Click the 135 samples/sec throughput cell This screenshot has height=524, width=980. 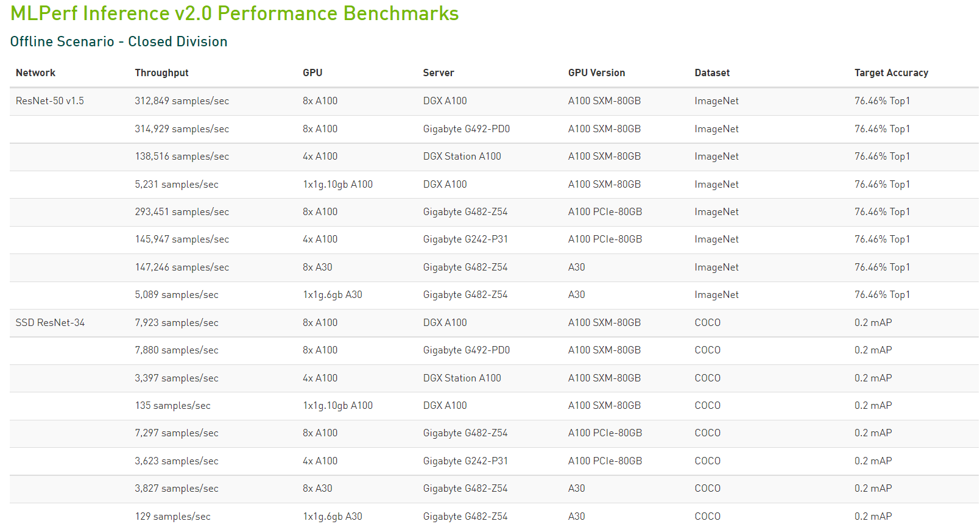pos(172,406)
